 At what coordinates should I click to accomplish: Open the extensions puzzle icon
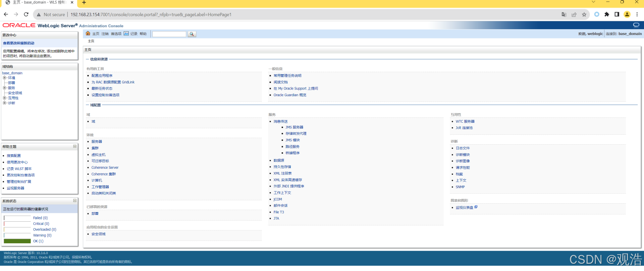[607, 14]
